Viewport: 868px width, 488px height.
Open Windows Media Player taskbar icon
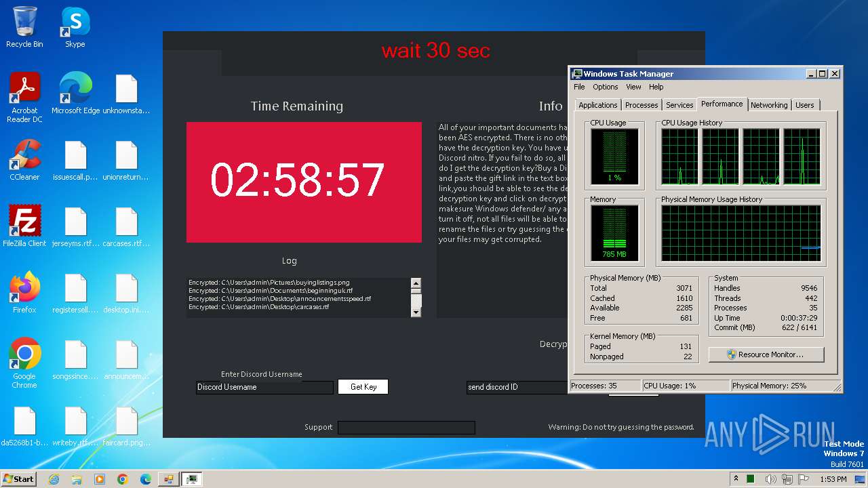(100, 479)
